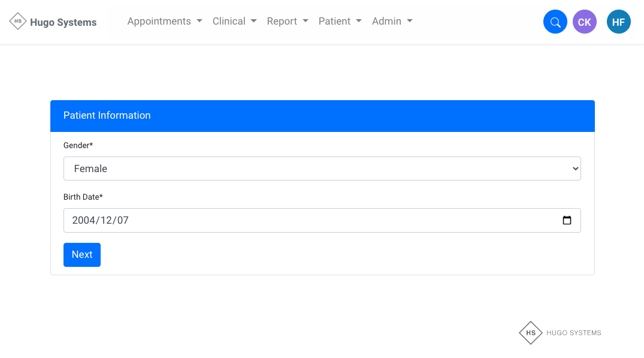Click the HUGO SYSTEMS footer text
The height and width of the screenshot is (358, 644).
click(x=573, y=333)
